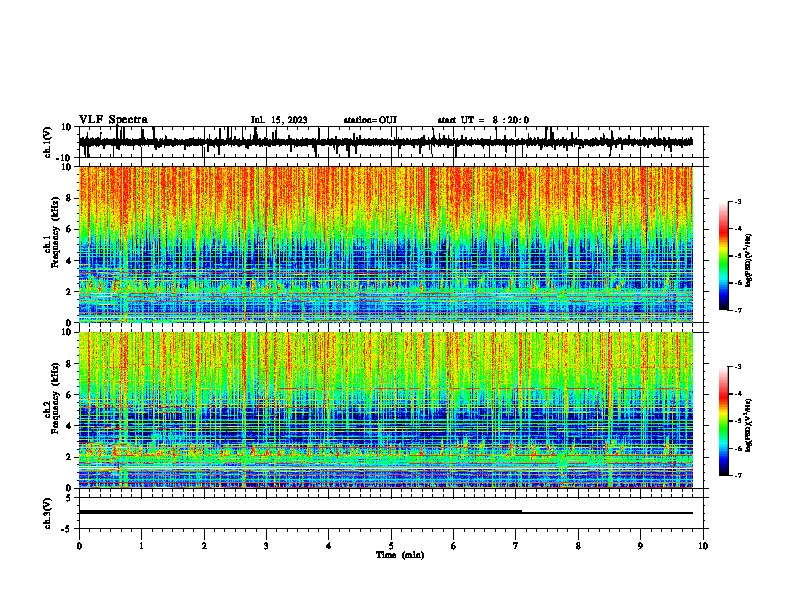Click the "station=OUJ" header label
The width and height of the screenshot is (792, 612).
(370, 120)
